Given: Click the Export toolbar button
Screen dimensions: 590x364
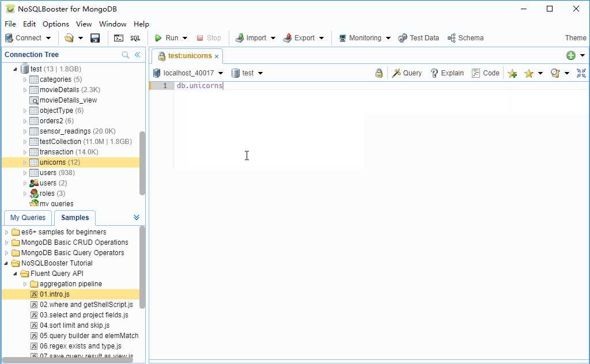Looking at the screenshot, I should tap(299, 38).
